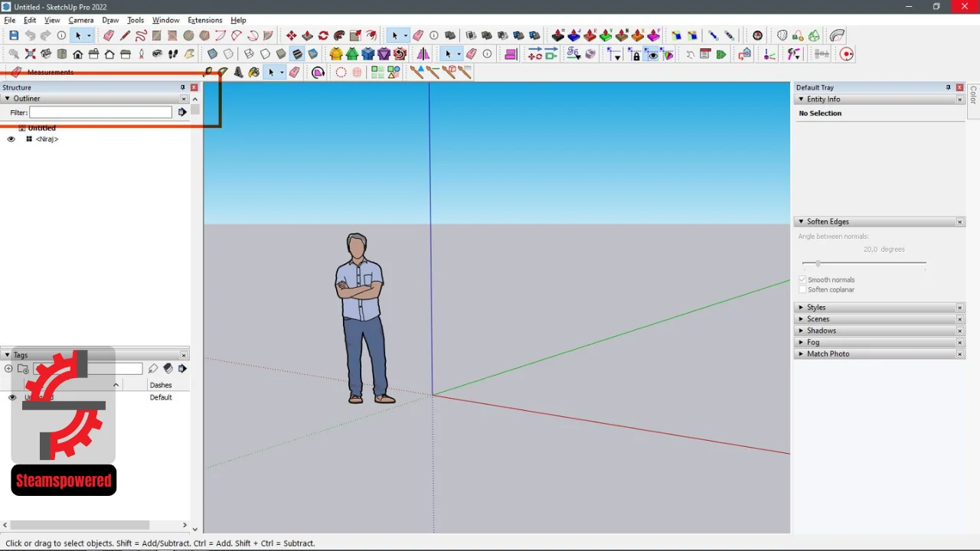Click the green mesh shape icon
The image size is (980, 551).
tap(814, 35)
